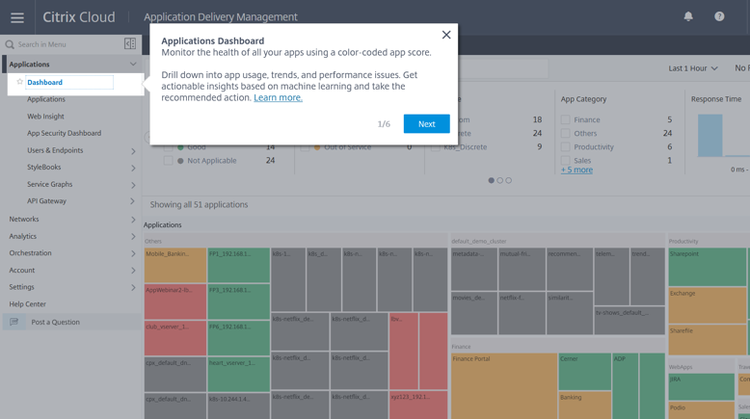
Task: Open Applications submenu item
Action: pyautogui.click(x=46, y=99)
